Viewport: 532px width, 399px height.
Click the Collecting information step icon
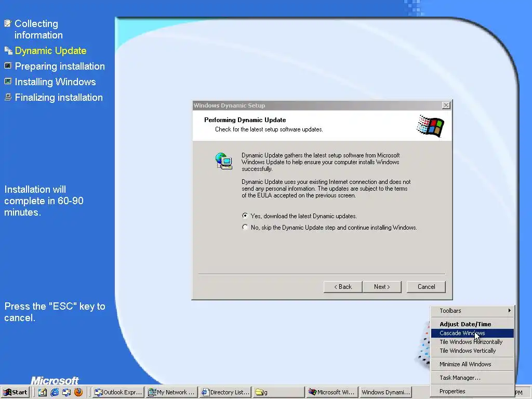pos(8,23)
